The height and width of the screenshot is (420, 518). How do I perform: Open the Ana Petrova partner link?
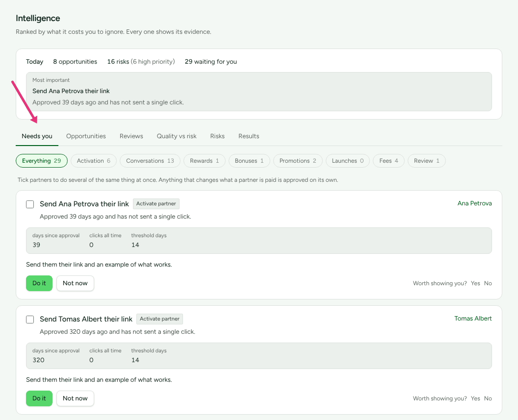point(474,203)
